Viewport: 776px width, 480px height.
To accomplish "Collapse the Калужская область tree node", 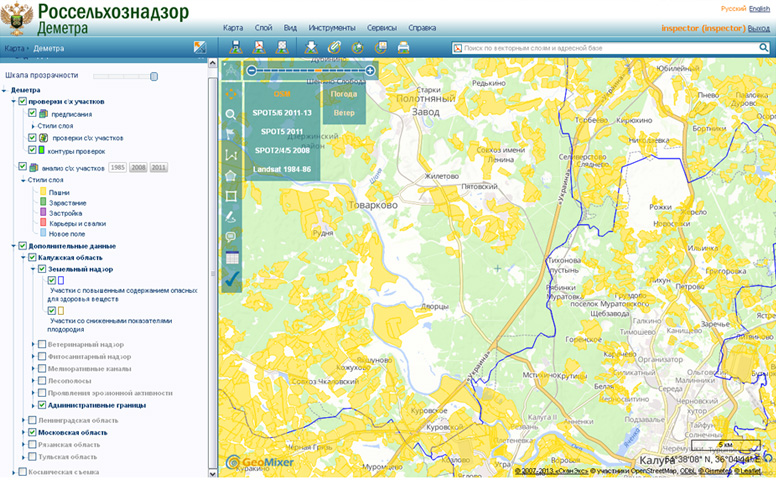I will tap(23, 258).
